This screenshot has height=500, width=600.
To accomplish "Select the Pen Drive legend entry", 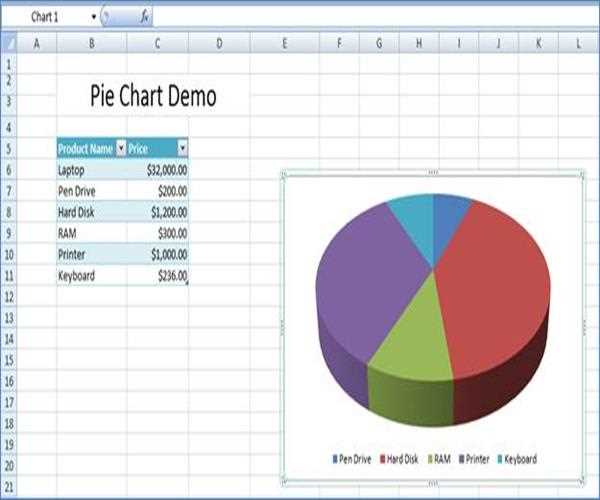I will tap(355, 459).
